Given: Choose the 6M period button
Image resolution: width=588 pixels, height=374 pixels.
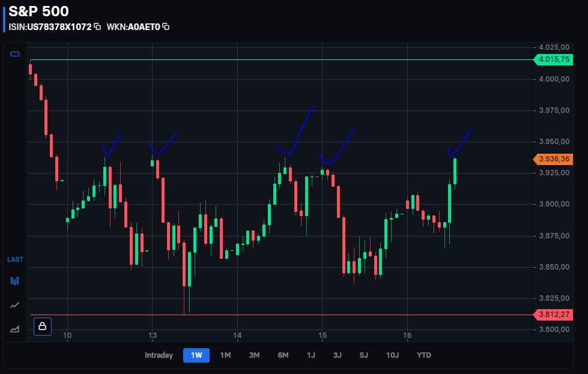Looking at the screenshot, I should [x=283, y=355].
